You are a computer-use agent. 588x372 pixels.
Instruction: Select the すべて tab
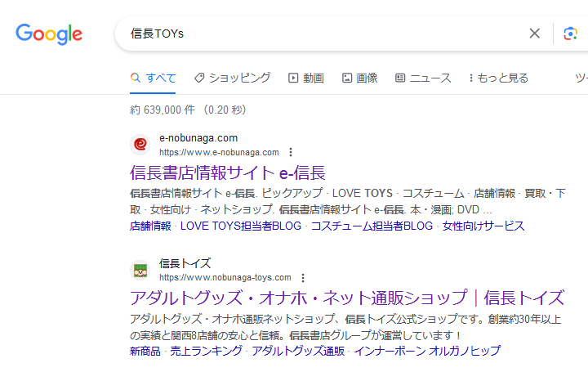[x=153, y=78]
